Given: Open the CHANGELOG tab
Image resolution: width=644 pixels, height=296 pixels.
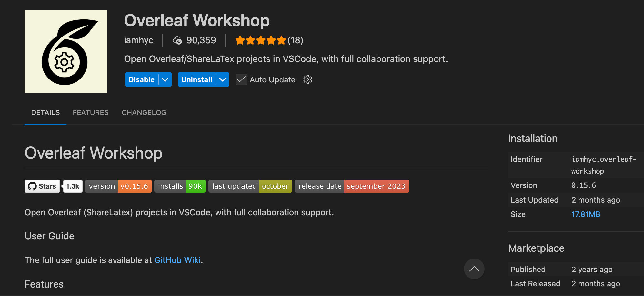Looking at the screenshot, I should coord(144,112).
